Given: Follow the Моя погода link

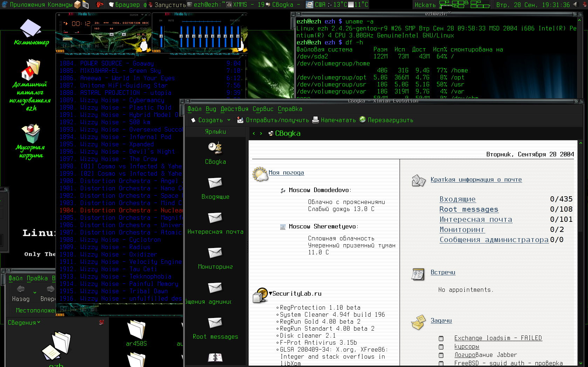Looking at the screenshot, I should tap(286, 172).
